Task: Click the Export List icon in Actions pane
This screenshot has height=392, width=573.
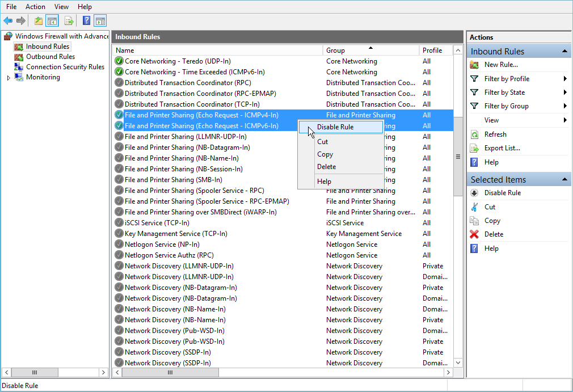Action: click(474, 148)
